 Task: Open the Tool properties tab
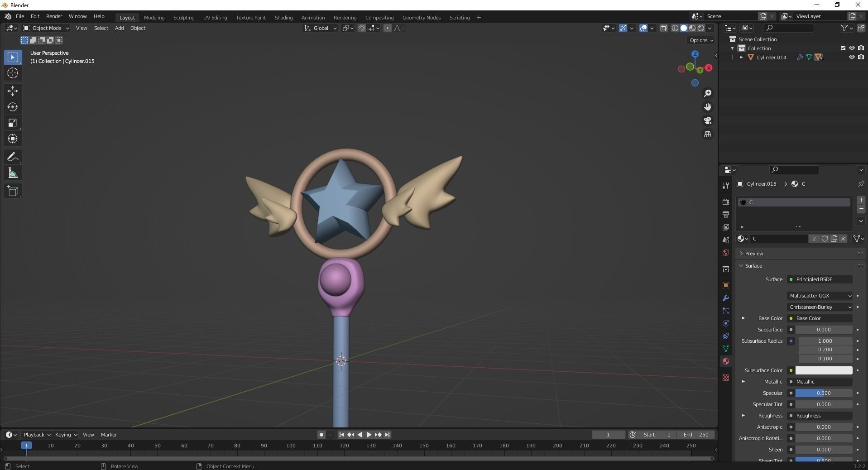[726, 186]
